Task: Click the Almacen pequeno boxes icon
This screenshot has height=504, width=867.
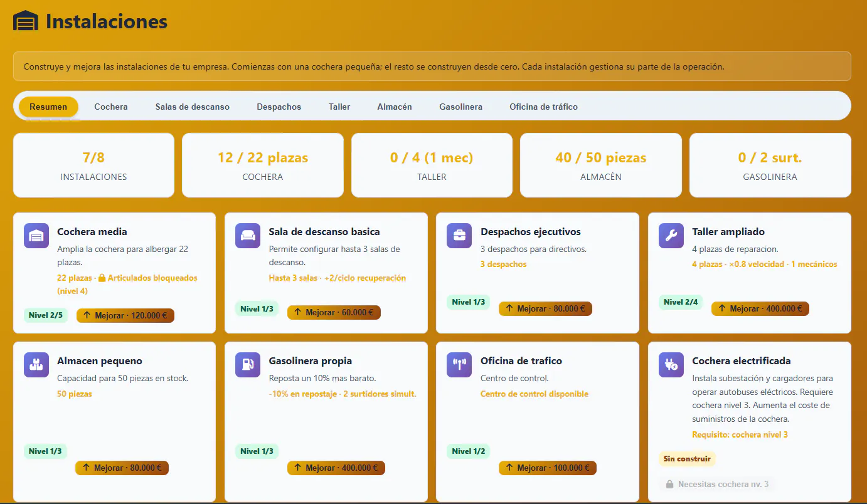Action: pyautogui.click(x=36, y=365)
